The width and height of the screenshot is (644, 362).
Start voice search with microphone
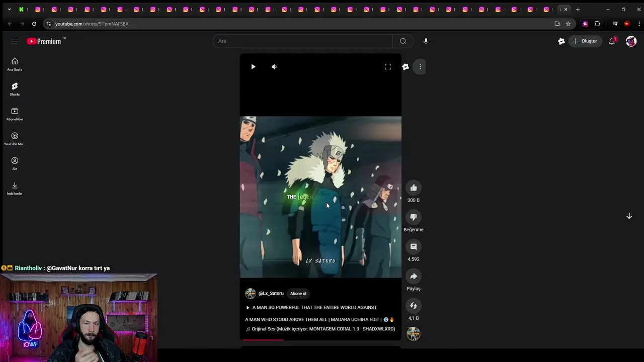(x=426, y=41)
